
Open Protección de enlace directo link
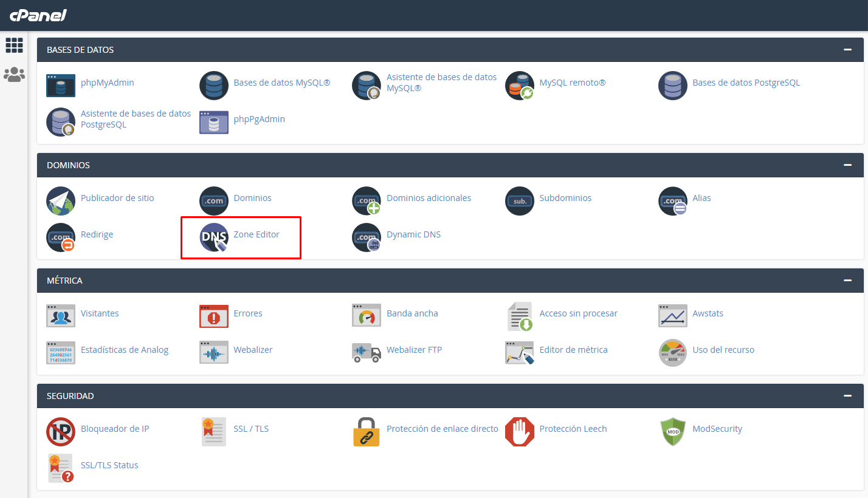443,429
